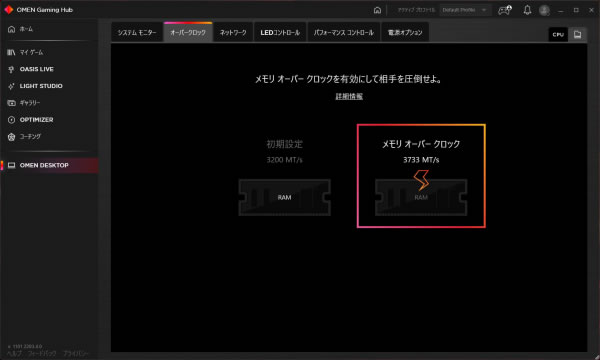Click home icon in title bar
This screenshot has width=600, height=360.
[x=377, y=10]
